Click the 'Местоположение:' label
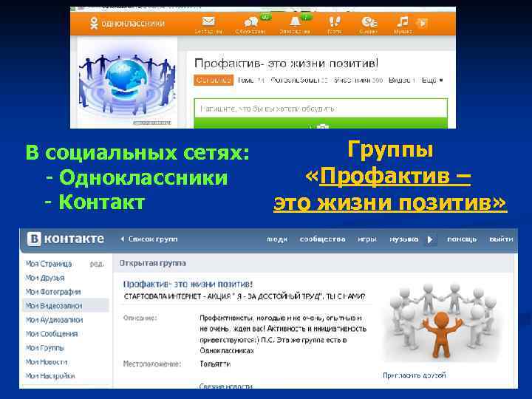 click(x=152, y=364)
